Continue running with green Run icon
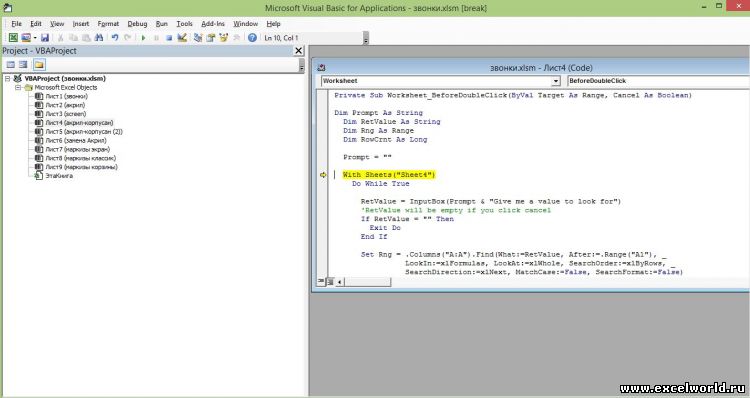This screenshot has height=398, width=750. [x=143, y=38]
